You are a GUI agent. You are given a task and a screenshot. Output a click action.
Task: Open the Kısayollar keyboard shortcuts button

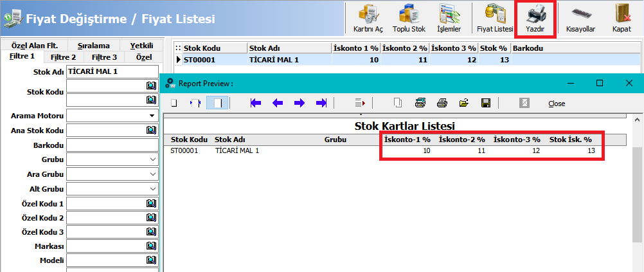coord(580,19)
